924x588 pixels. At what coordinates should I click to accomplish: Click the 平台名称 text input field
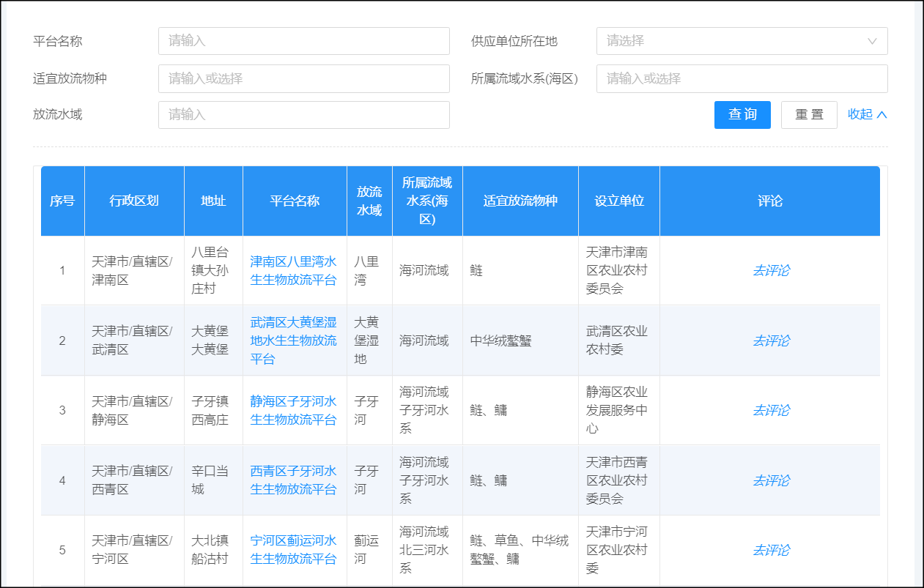[x=303, y=41]
